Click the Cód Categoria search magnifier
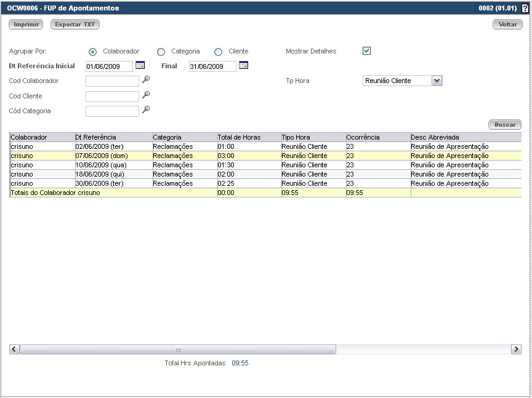Screen dimensions: 532x398 pyautogui.click(x=146, y=109)
